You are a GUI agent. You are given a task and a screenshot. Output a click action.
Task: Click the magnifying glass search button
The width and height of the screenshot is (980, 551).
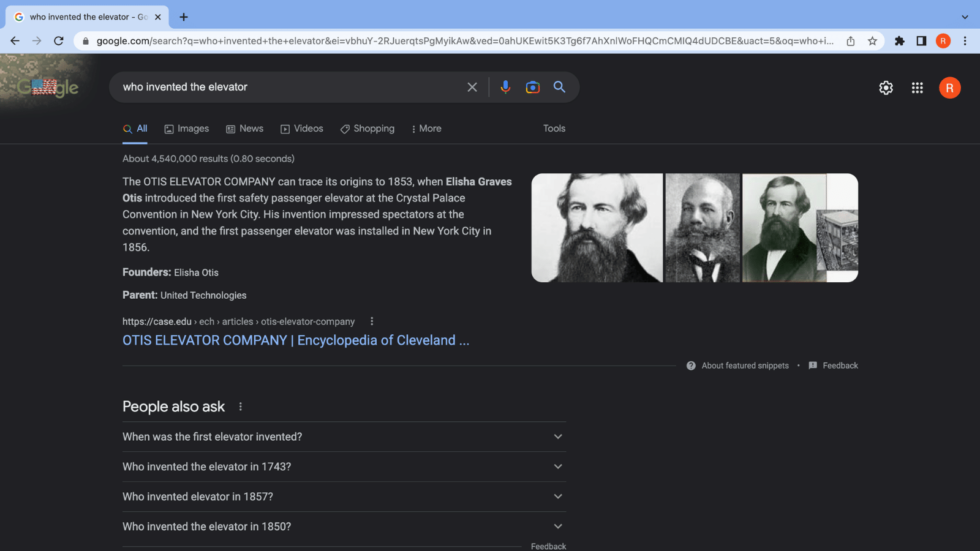click(560, 87)
